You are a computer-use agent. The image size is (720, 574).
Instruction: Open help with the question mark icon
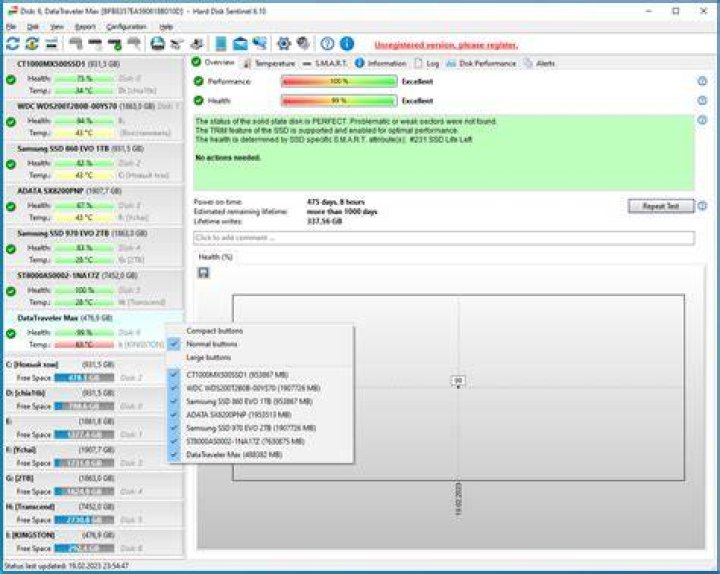tap(327, 44)
